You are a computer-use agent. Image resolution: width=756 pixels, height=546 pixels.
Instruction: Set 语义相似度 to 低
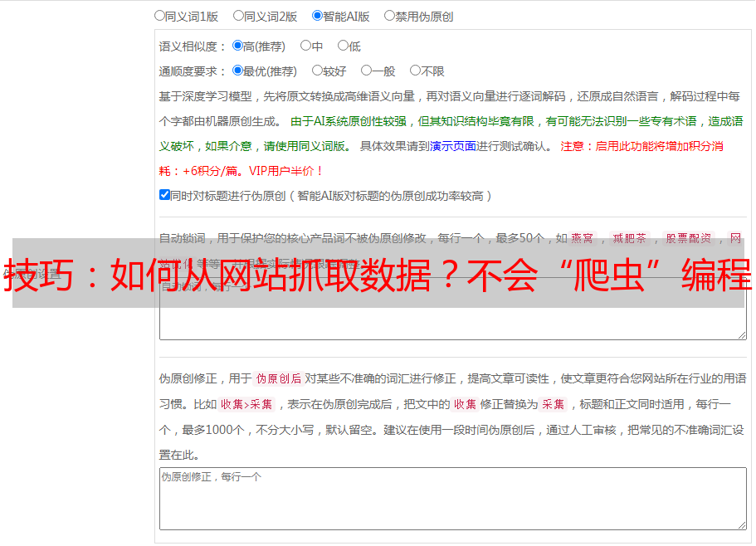coord(343,46)
